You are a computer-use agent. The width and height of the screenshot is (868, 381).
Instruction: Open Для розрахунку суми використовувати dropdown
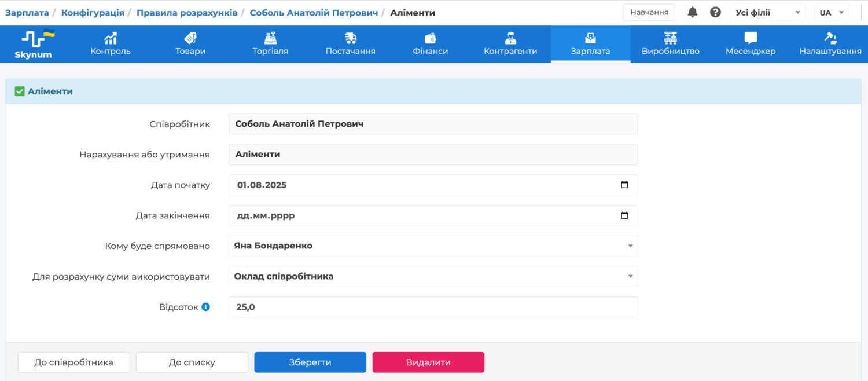coord(433,277)
